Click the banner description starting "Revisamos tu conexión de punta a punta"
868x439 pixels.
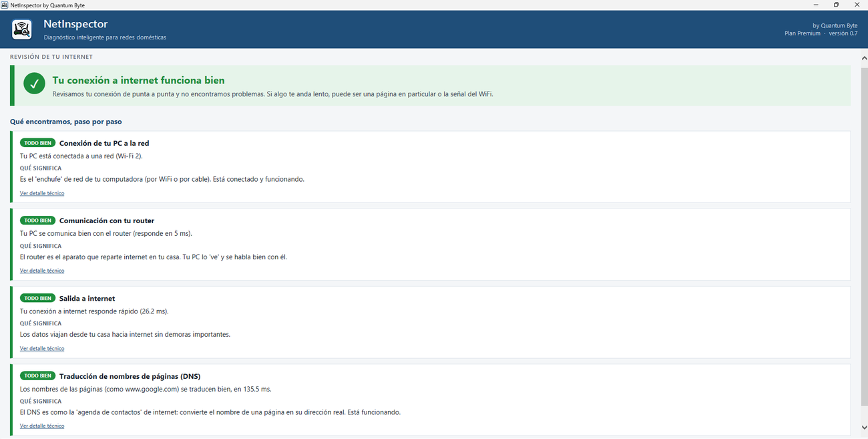pos(273,94)
